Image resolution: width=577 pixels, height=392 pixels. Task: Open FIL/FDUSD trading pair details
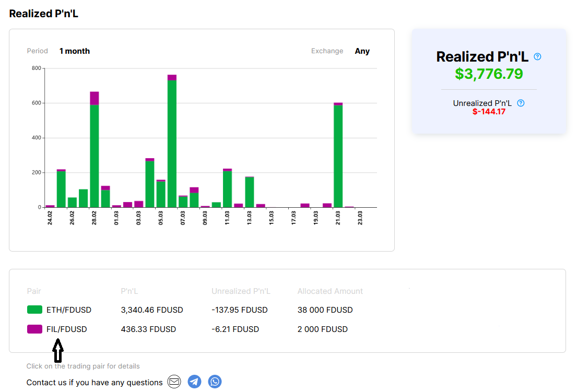(x=67, y=329)
